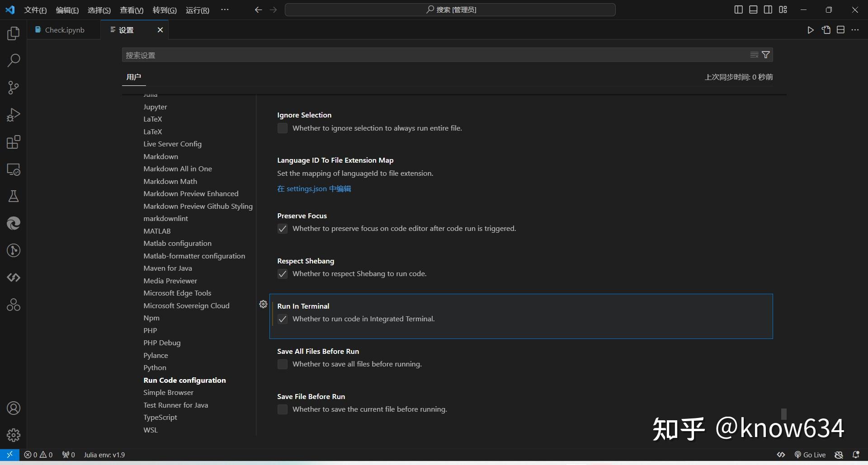
Task: Click the 在 settings.json 中编辑 link
Action: point(314,188)
